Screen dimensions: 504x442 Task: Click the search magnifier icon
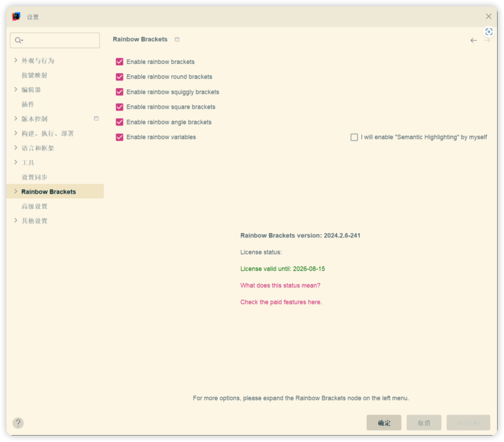click(19, 40)
